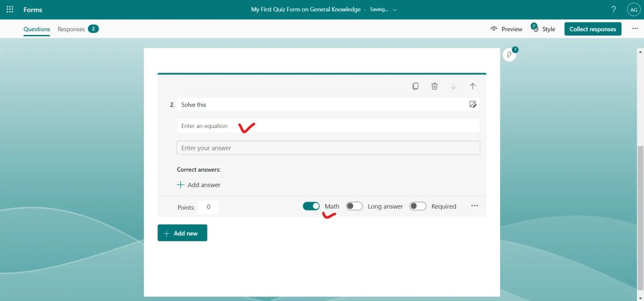Click the Forms app name link
This screenshot has width=644, height=301.
click(x=33, y=10)
